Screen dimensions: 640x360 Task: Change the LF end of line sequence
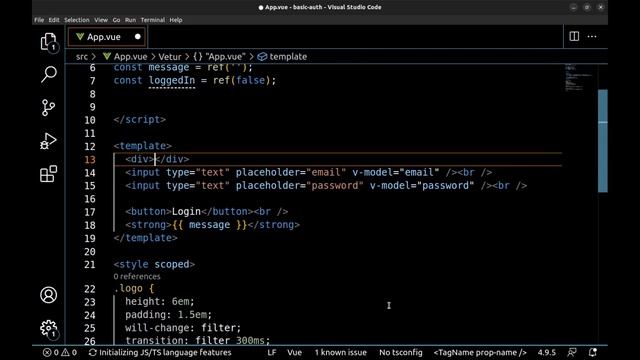point(272,352)
